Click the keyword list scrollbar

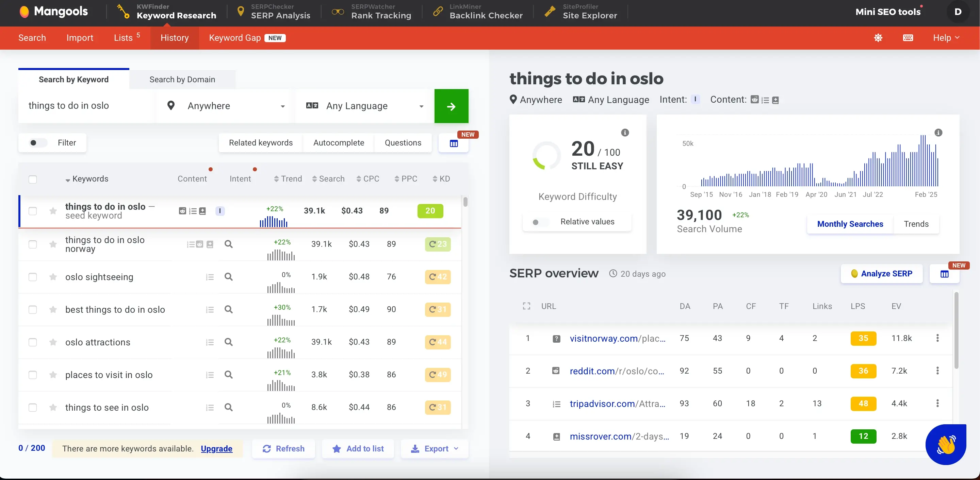pos(465,202)
